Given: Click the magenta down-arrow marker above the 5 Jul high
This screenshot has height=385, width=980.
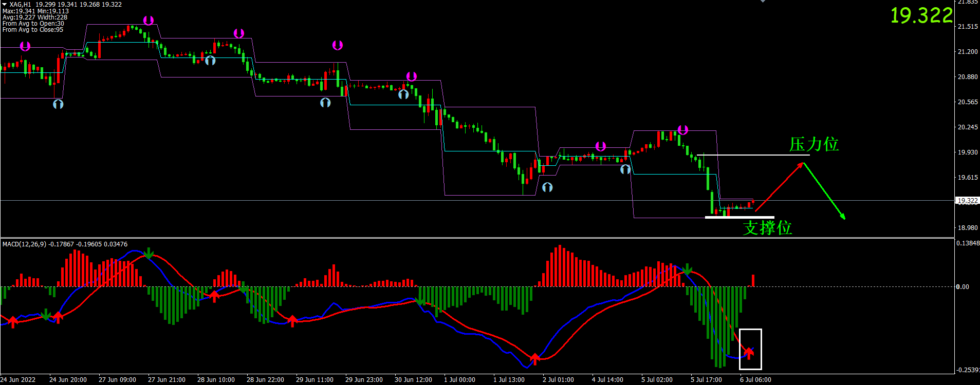Looking at the screenshot, I should 682,130.
